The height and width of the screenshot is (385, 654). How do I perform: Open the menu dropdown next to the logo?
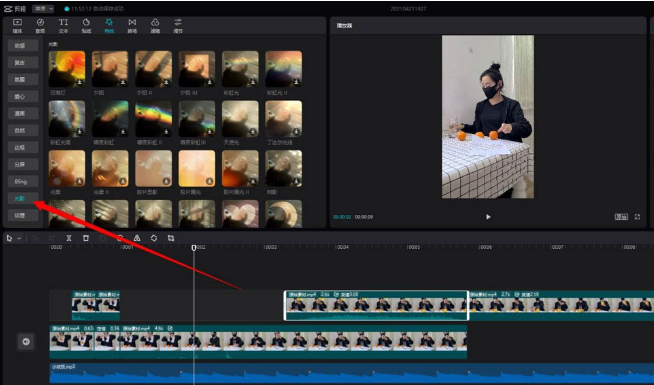click(43, 8)
